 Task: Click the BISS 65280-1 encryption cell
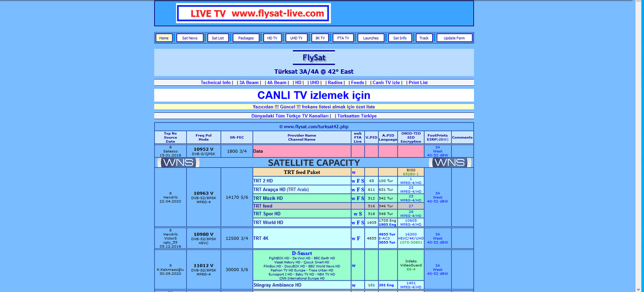411,172
